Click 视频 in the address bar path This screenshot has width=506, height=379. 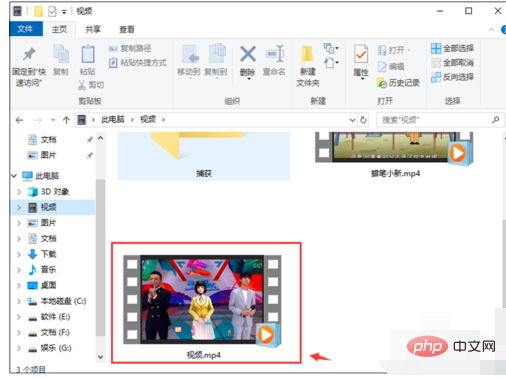pyautogui.click(x=148, y=119)
